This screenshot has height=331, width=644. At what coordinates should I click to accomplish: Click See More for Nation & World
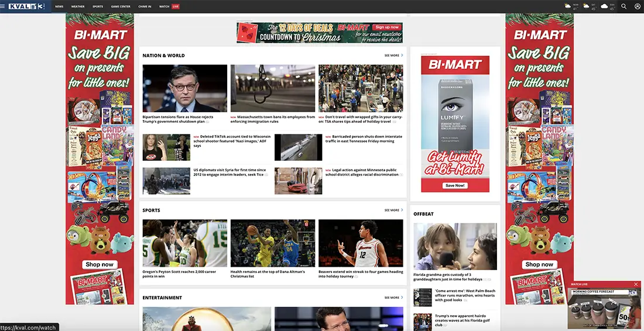[393, 56]
